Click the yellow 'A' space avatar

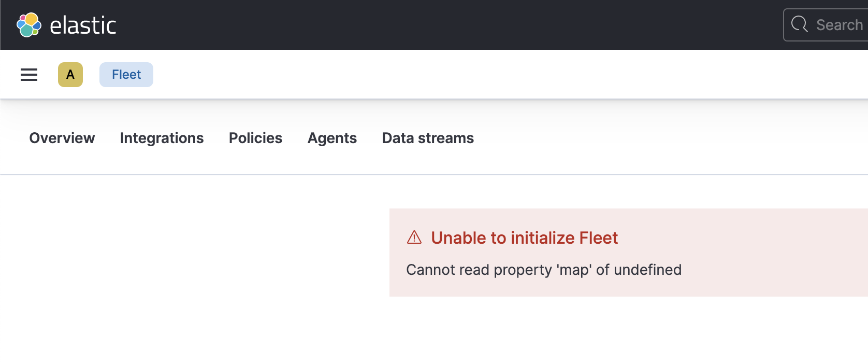pyautogui.click(x=70, y=74)
